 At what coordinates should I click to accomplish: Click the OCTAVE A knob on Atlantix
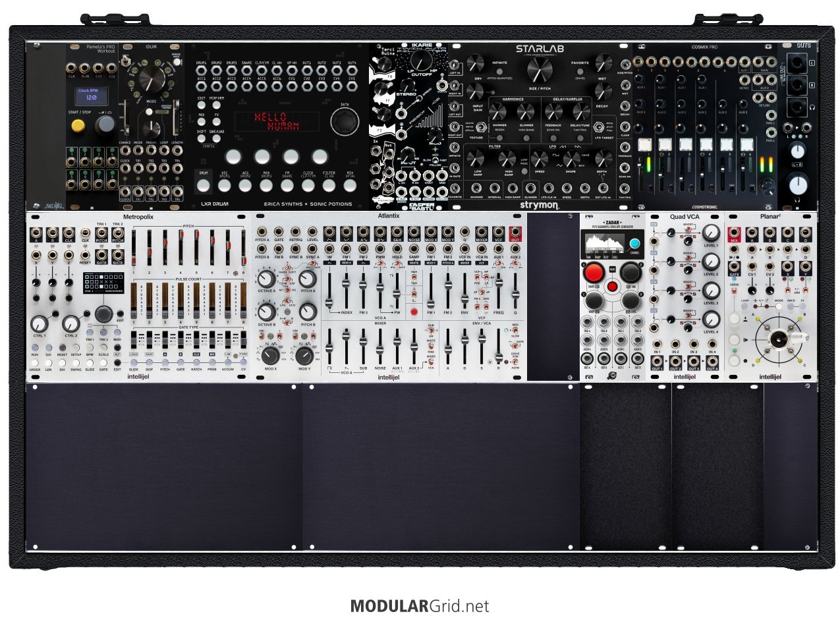[x=266, y=279]
